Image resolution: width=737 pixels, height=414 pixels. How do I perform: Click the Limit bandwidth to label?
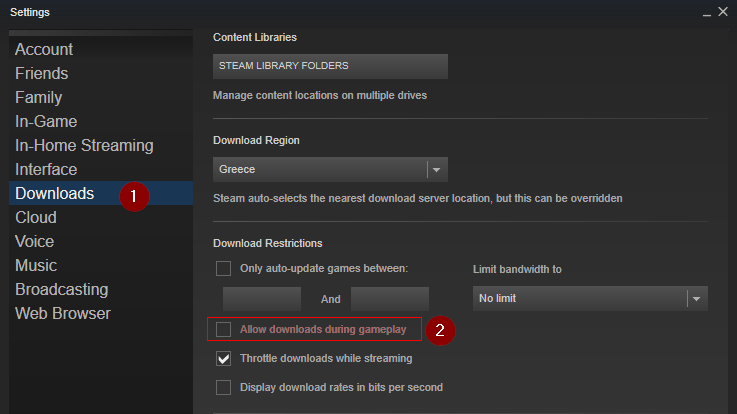517,269
